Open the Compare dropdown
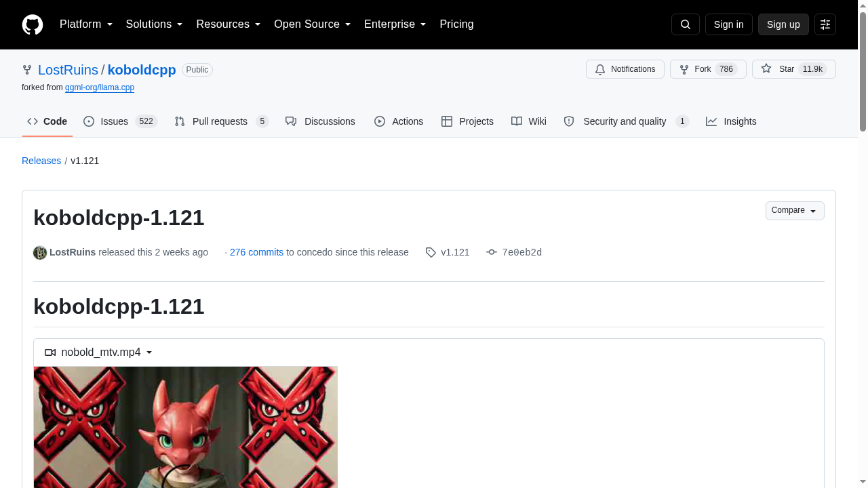868x488 pixels. point(795,211)
